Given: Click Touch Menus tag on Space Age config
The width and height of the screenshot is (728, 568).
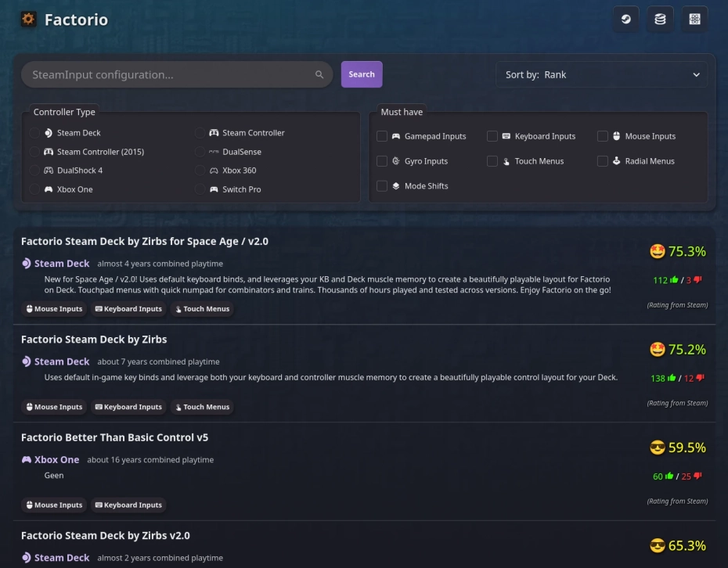Looking at the screenshot, I should [202, 309].
